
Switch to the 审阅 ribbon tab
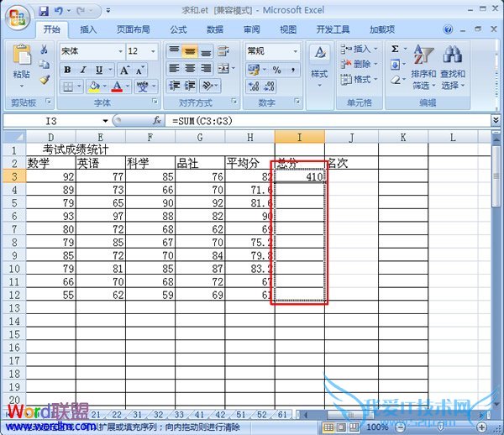[x=251, y=30]
